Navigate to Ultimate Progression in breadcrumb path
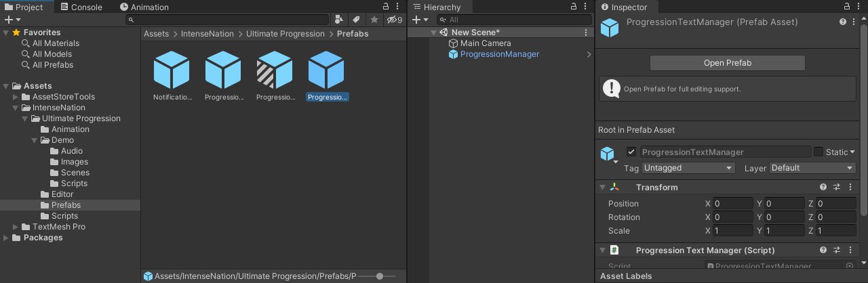 [285, 34]
